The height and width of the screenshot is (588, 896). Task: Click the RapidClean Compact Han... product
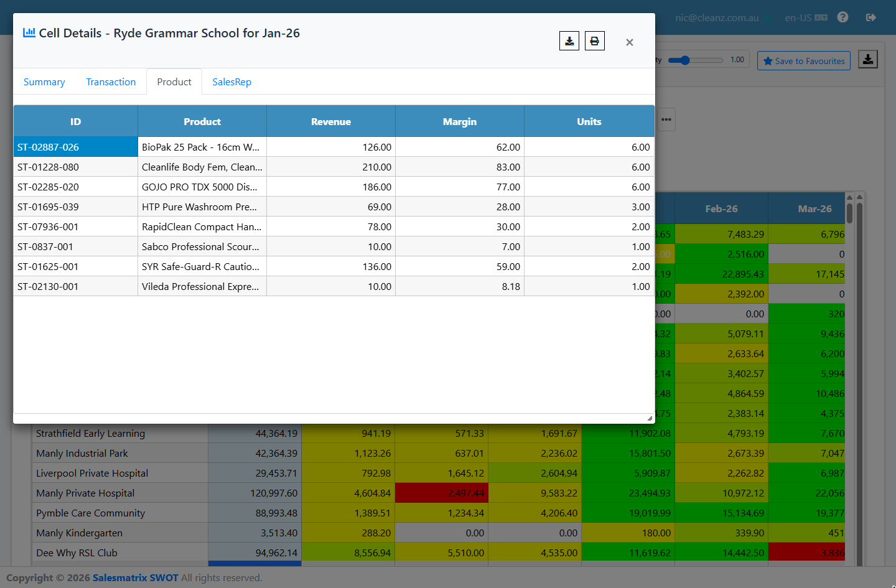202,226
